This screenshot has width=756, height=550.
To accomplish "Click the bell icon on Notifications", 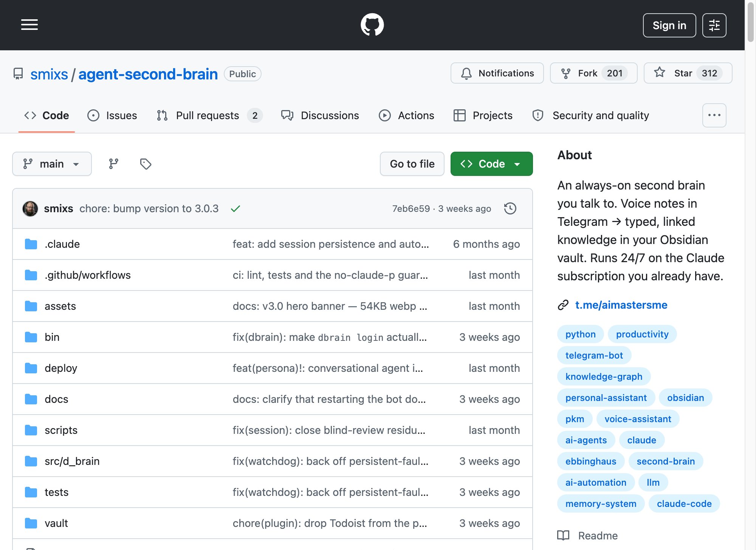I will (466, 73).
